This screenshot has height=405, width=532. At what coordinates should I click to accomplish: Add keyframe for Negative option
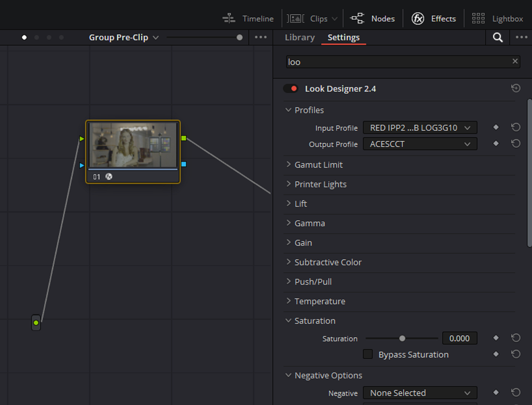(496, 392)
